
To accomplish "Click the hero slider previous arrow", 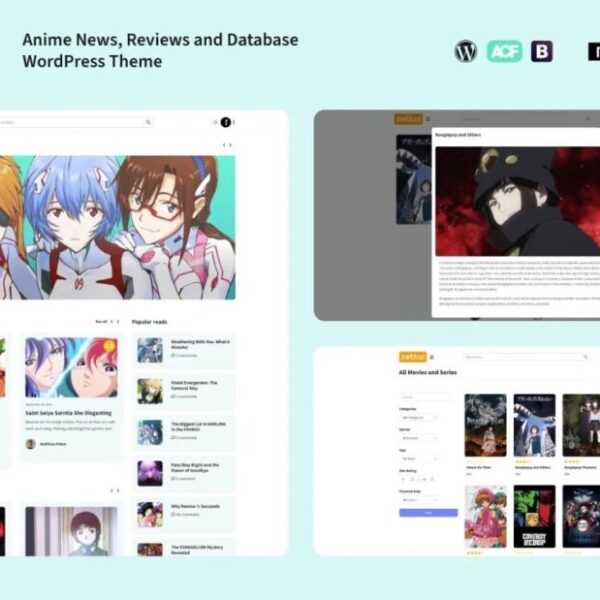I will [x=224, y=145].
